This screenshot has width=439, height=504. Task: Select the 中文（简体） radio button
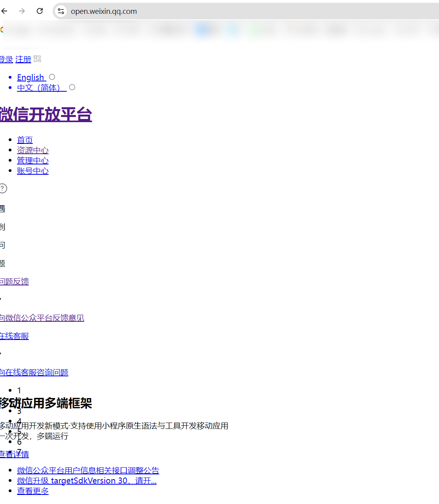72,87
